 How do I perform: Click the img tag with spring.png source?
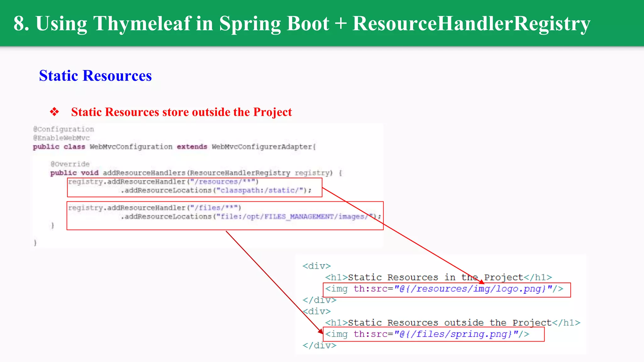tap(427, 334)
